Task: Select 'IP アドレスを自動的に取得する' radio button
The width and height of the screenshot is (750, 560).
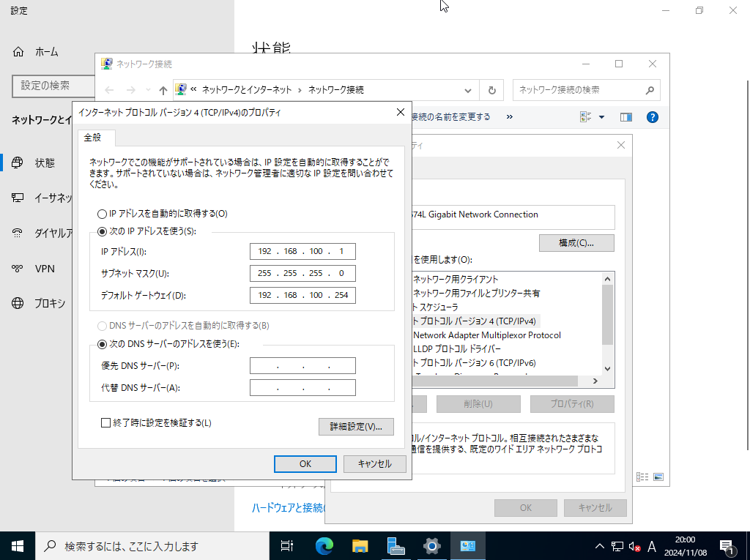Action: point(102,214)
